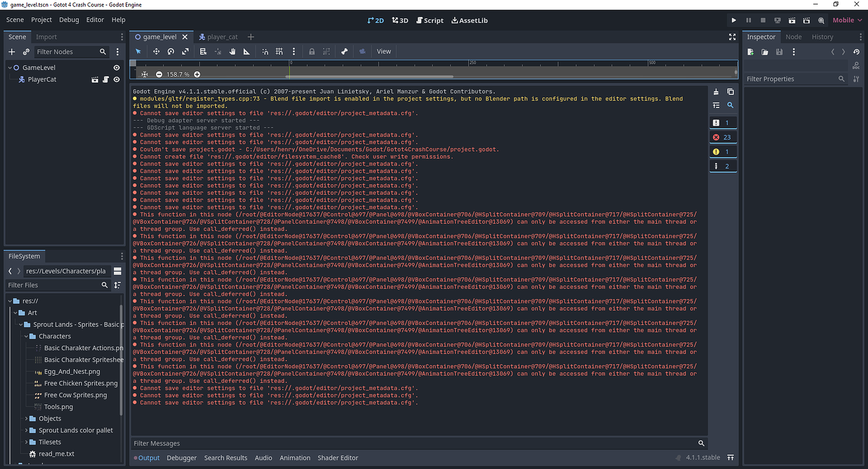This screenshot has width=868, height=469.
Task: Clear output with the broom icon
Action: [716, 92]
